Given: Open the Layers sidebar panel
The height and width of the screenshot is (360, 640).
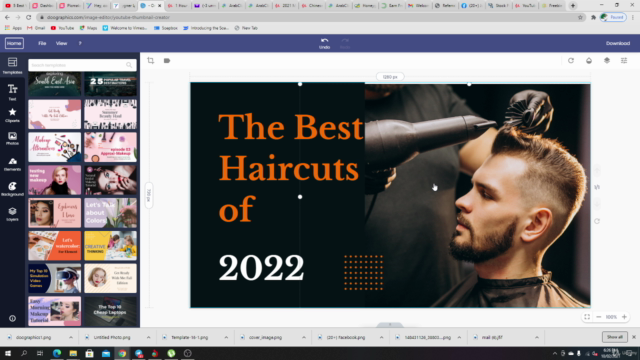Looking at the screenshot, I should pyautogui.click(x=12, y=214).
